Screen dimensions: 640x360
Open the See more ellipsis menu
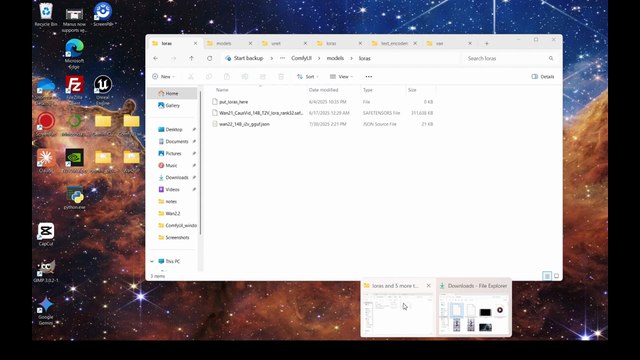369,77
